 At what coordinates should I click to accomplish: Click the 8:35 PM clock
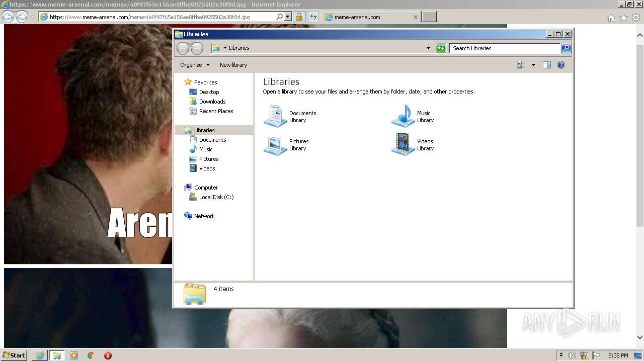pyautogui.click(x=618, y=355)
